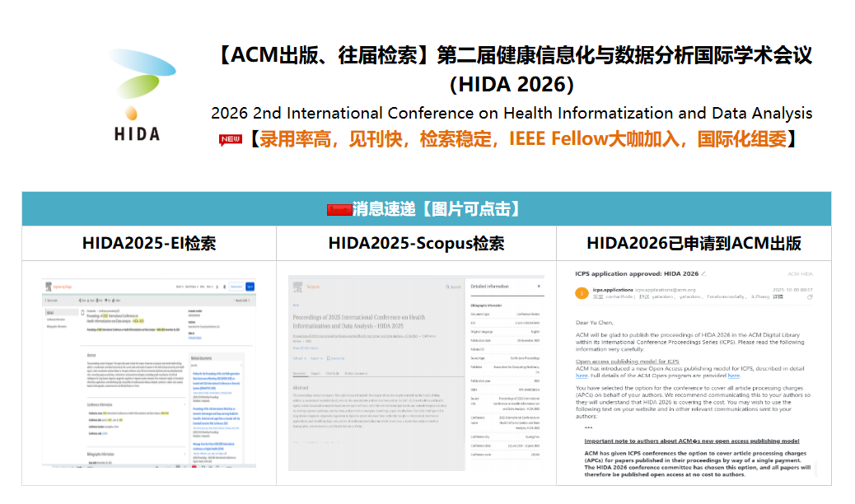Click the 'Dear Yu Chen,' greeting text

(x=595, y=322)
